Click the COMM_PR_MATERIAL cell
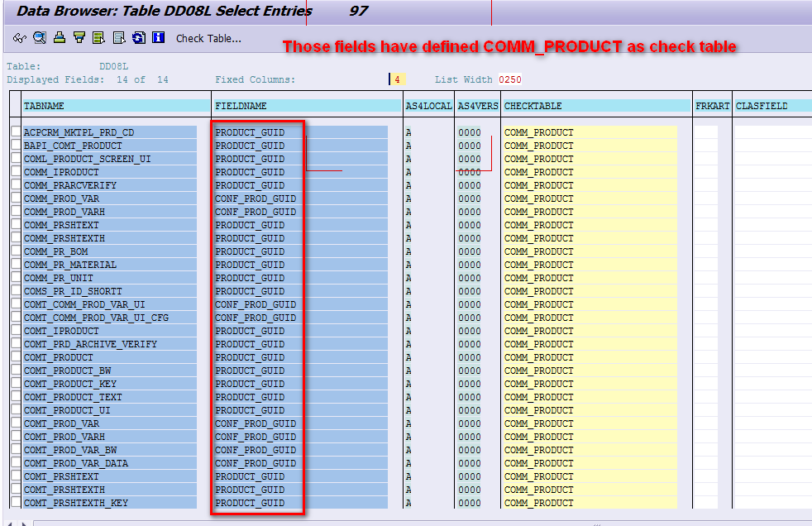 click(x=109, y=265)
